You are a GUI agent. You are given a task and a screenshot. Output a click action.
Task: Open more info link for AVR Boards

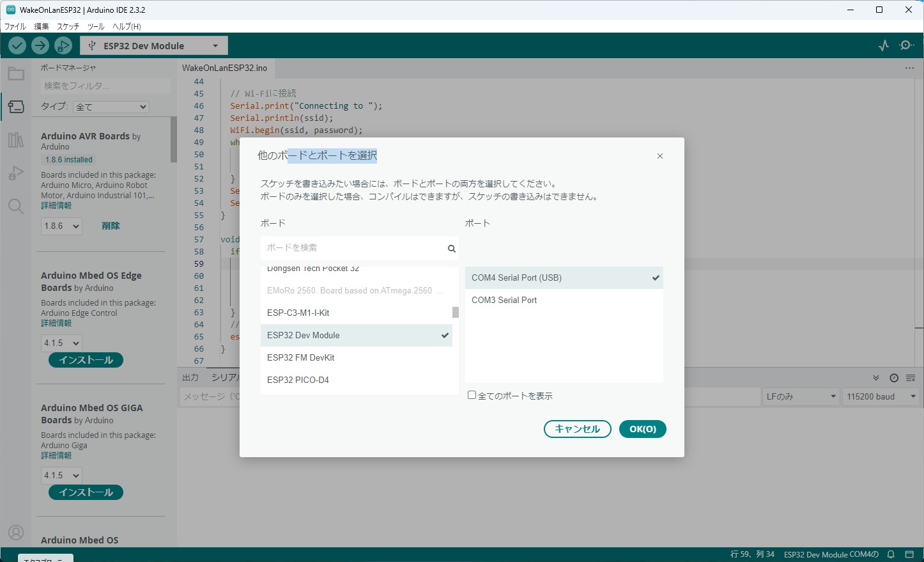tap(56, 205)
